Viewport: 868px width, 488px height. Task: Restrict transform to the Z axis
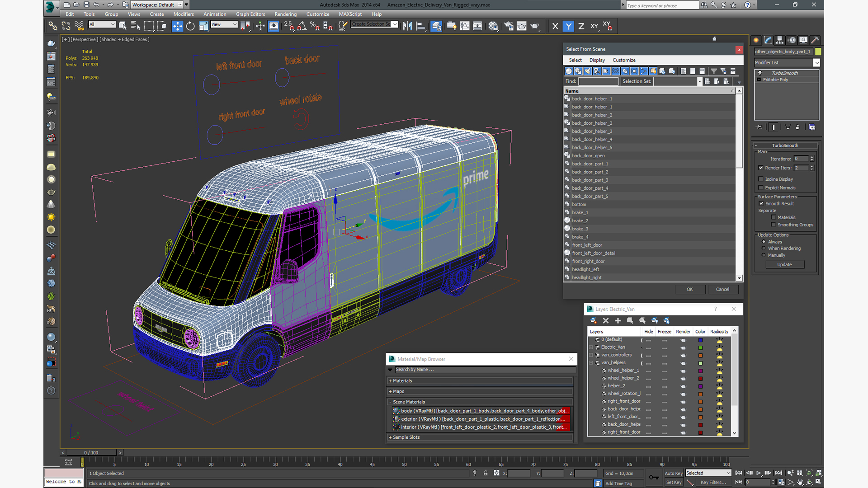click(581, 26)
